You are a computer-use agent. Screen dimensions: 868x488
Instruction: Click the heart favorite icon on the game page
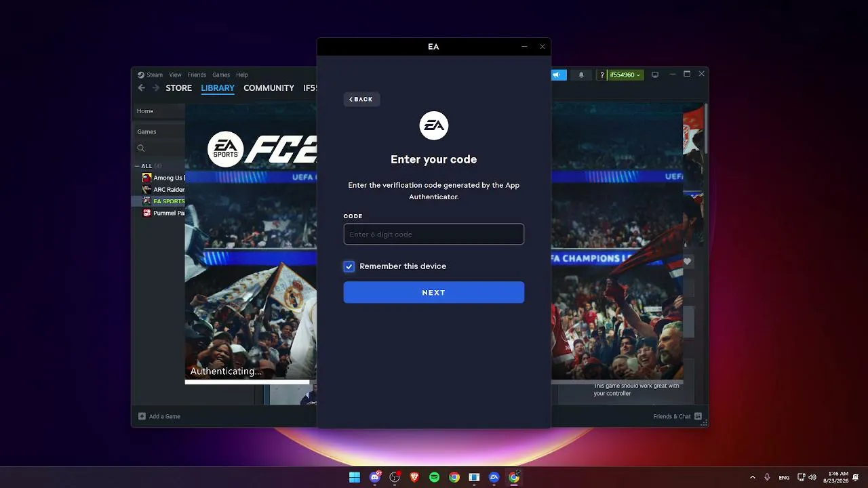click(x=687, y=262)
